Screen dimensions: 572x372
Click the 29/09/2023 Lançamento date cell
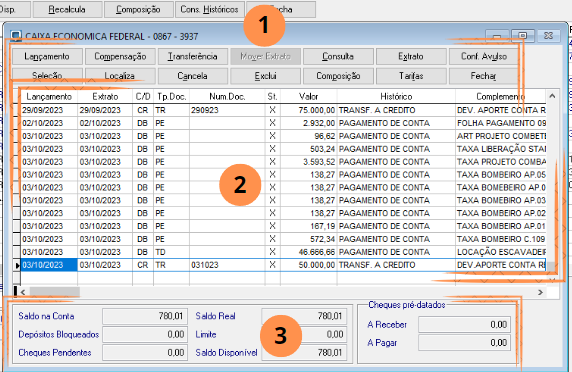pyautogui.click(x=49, y=110)
